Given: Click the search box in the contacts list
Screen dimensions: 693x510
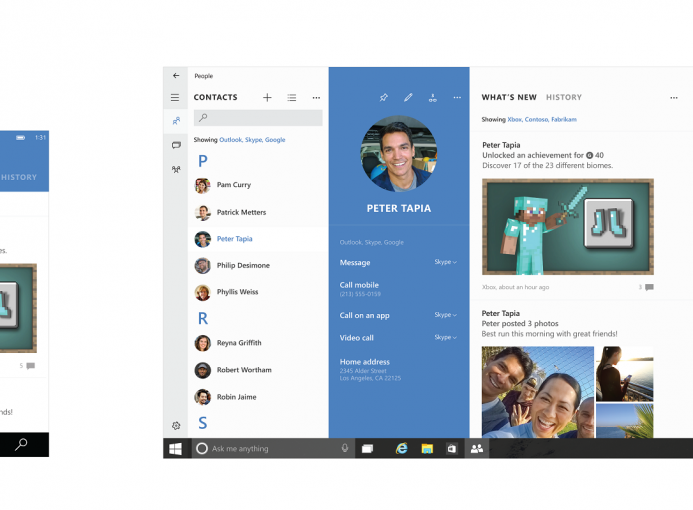Looking at the screenshot, I should point(258,118).
